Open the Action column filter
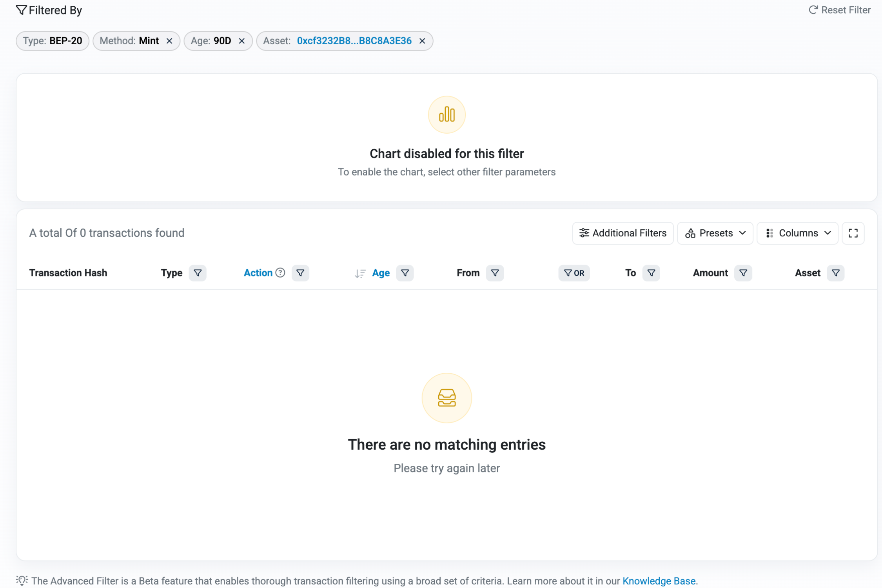 [300, 272]
